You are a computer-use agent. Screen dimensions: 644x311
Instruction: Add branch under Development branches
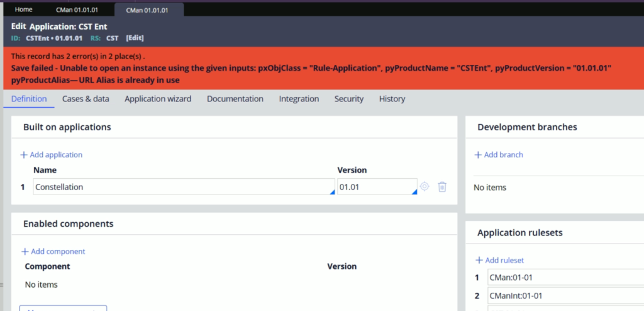tap(499, 155)
